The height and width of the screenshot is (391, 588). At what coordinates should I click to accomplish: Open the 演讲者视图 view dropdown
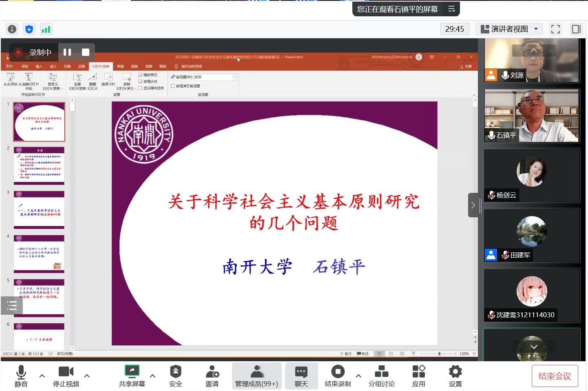(x=510, y=29)
